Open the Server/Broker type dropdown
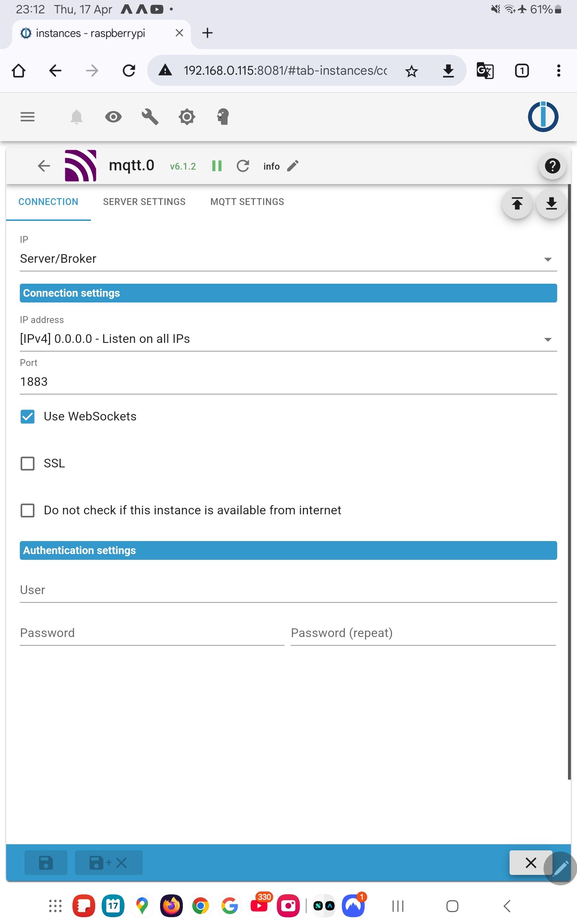Screen dimensions: 577x924 (x=288, y=259)
